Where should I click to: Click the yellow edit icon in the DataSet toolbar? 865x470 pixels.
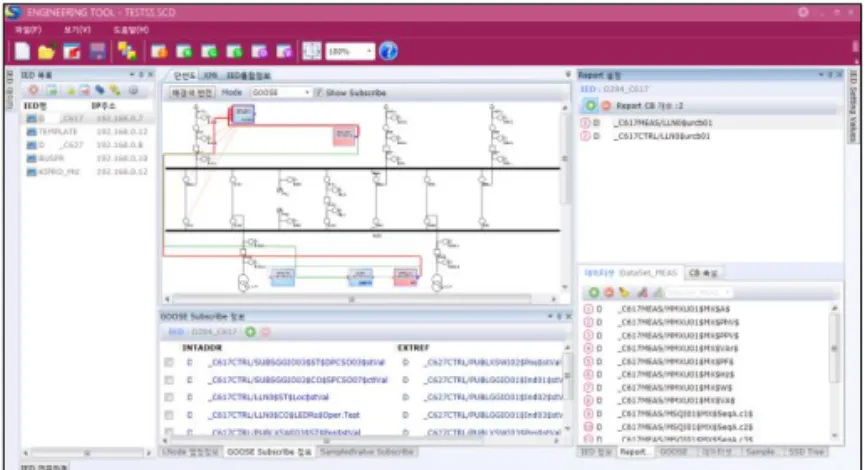624,292
